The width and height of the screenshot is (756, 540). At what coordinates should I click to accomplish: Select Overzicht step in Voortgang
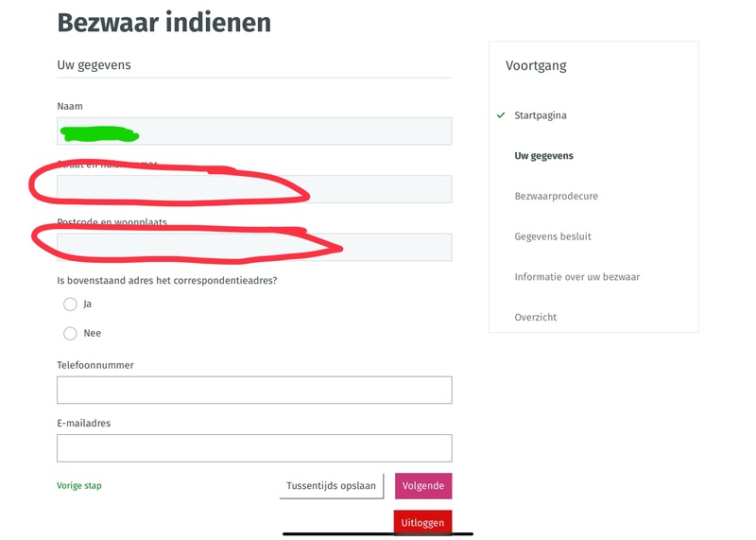pyautogui.click(x=535, y=318)
